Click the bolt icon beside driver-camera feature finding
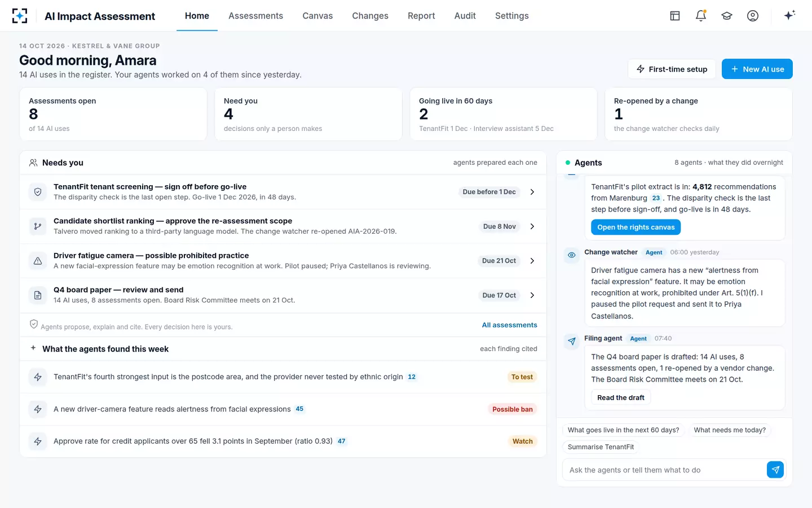Screen dimensions: 812x508 [38, 409]
